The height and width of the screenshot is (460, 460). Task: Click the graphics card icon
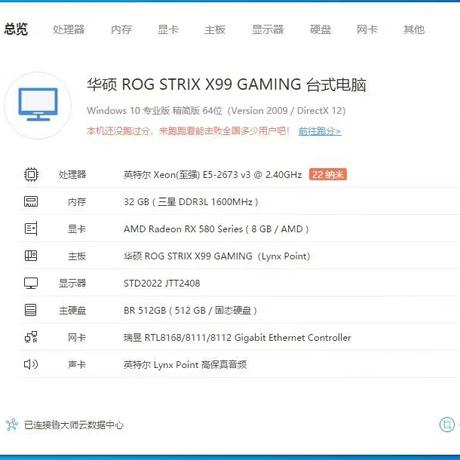[x=31, y=229]
